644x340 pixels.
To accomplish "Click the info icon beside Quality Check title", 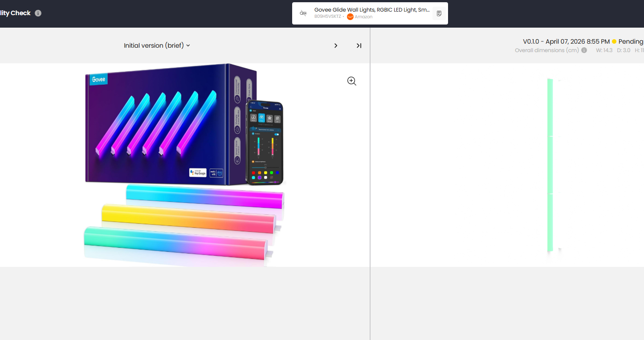I will (x=38, y=13).
